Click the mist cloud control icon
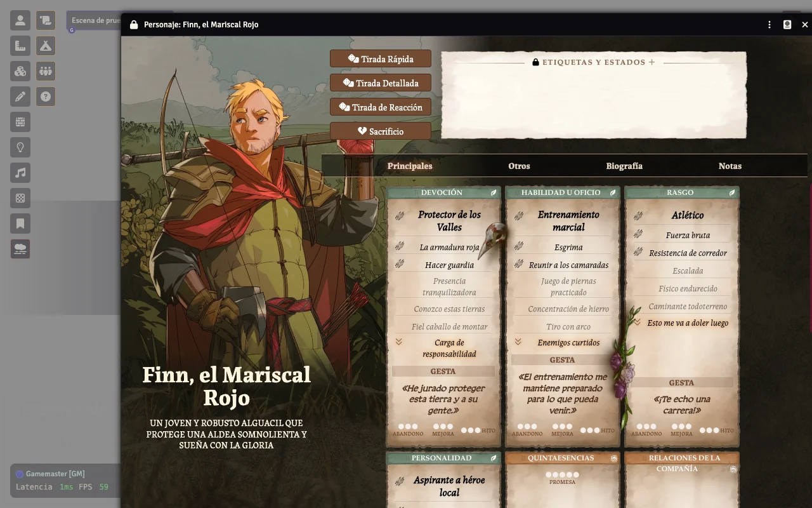The width and height of the screenshot is (812, 508). (x=20, y=249)
